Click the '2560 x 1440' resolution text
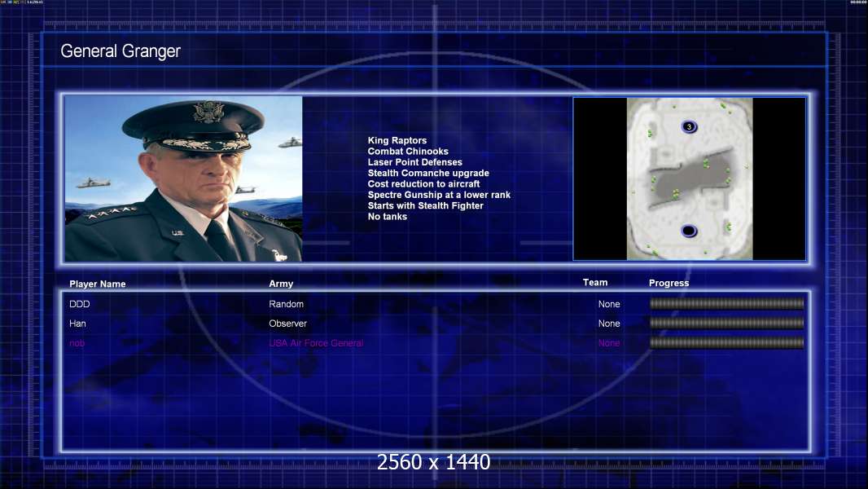This screenshot has height=489, width=868. (433, 462)
